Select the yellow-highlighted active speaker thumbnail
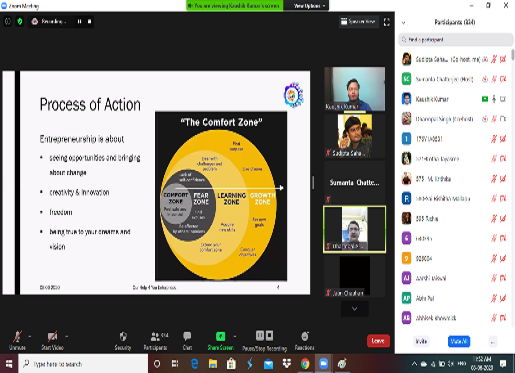Image resolution: width=515 pixels, height=373 pixels. pos(354,229)
